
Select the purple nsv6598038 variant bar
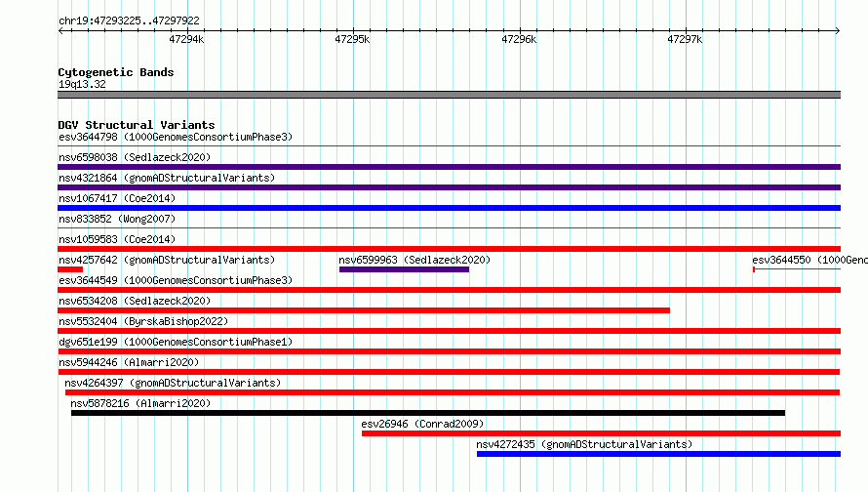tap(449, 167)
